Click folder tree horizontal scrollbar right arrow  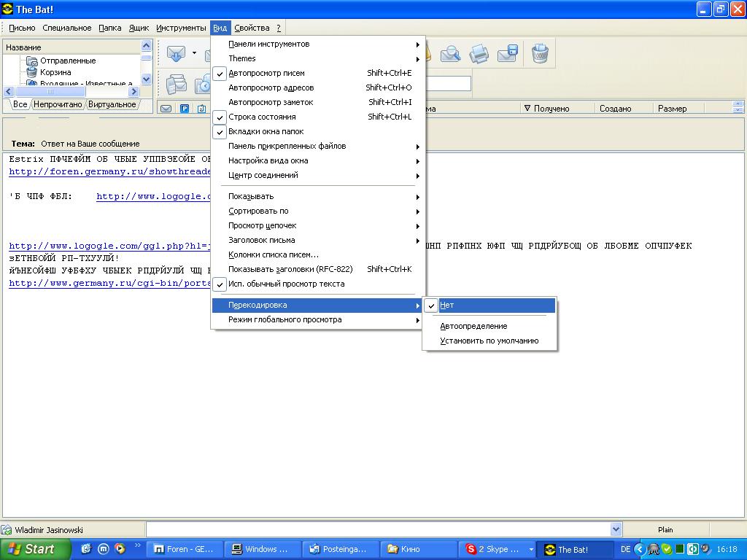[x=134, y=91]
